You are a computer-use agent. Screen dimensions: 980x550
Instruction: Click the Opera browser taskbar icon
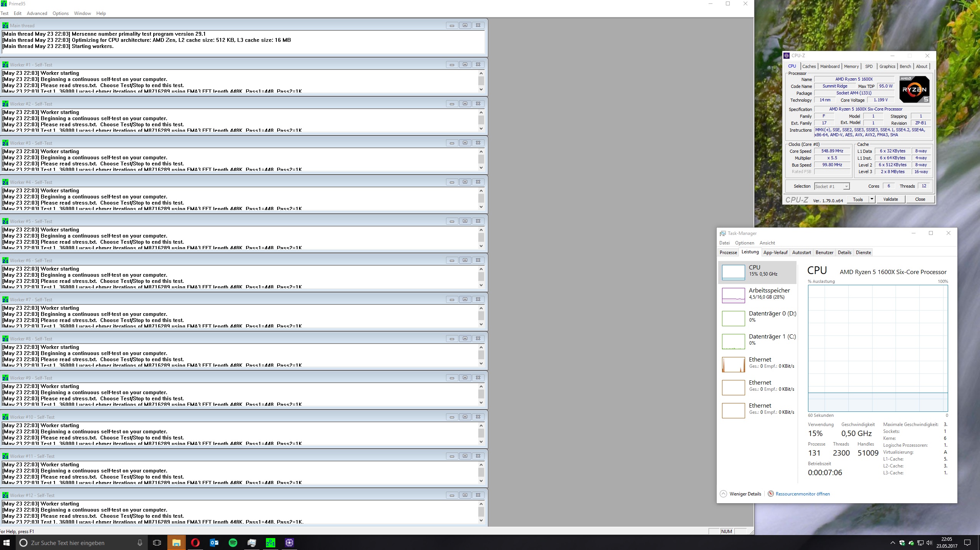click(x=195, y=542)
